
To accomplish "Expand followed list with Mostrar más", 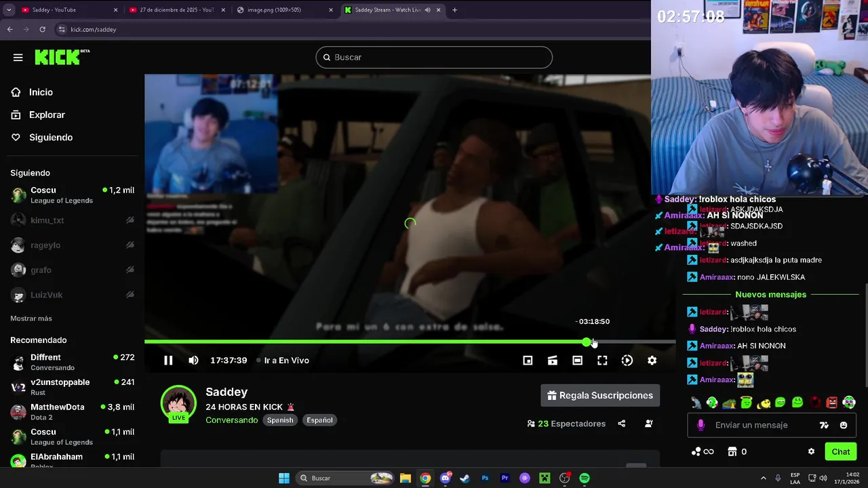I will pyautogui.click(x=31, y=319).
